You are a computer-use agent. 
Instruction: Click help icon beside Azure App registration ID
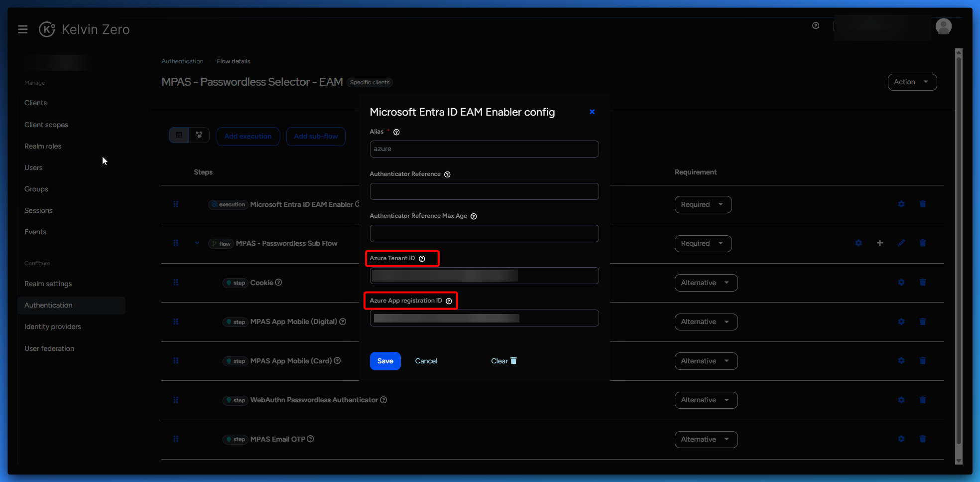tap(449, 301)
